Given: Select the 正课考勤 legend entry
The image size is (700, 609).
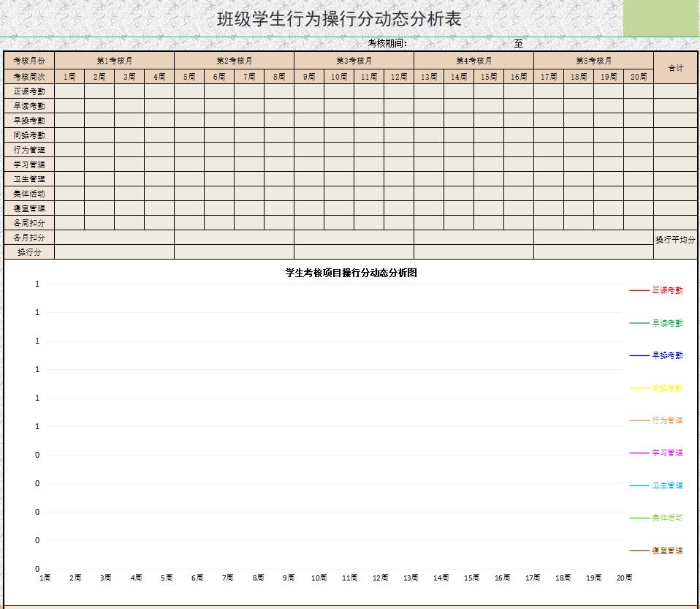Looking at the screenshot, I should (x=668, y=290).
